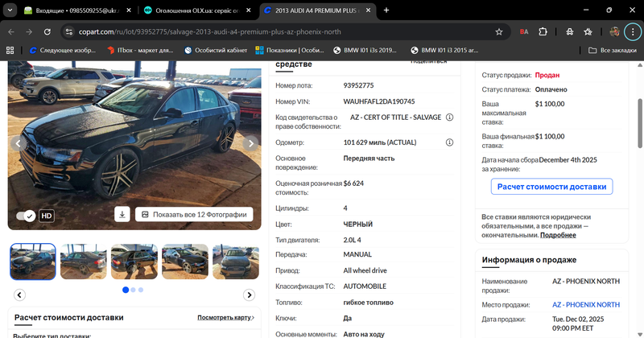Viewport: 644px width, 338px height.
Task: Open the BMW I01 i3 2015 bookmark
Action: (x=444, y=50)
